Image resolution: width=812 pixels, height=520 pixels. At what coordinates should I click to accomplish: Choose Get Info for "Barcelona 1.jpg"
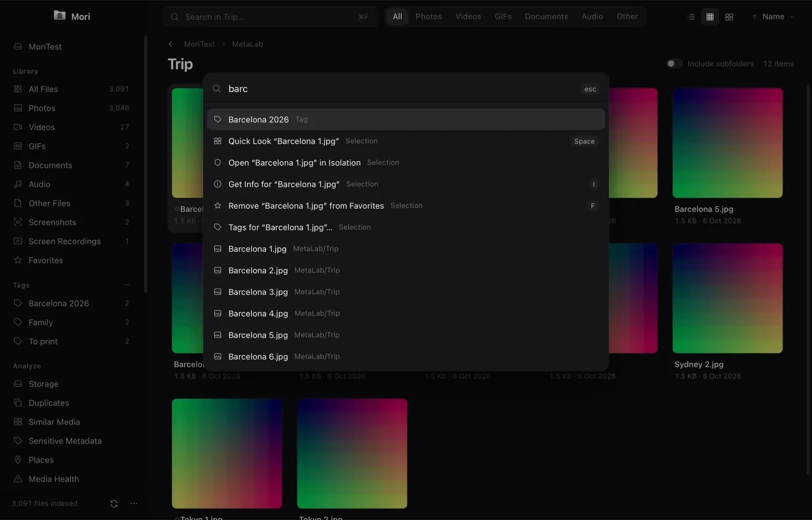tap(405, 184)
